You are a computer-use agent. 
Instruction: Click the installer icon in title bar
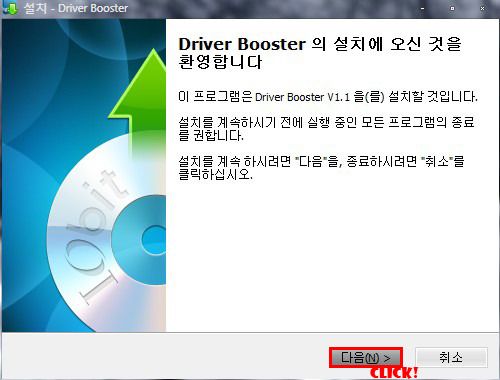pos(9,8)
